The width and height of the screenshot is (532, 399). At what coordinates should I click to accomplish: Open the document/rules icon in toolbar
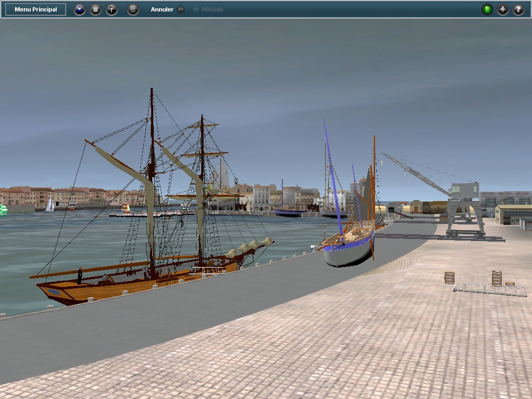96,9
